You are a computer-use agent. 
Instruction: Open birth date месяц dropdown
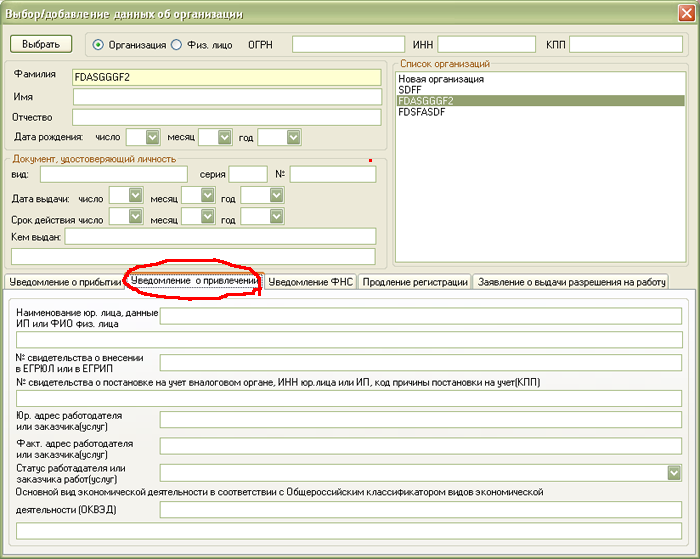coord(225,137)
